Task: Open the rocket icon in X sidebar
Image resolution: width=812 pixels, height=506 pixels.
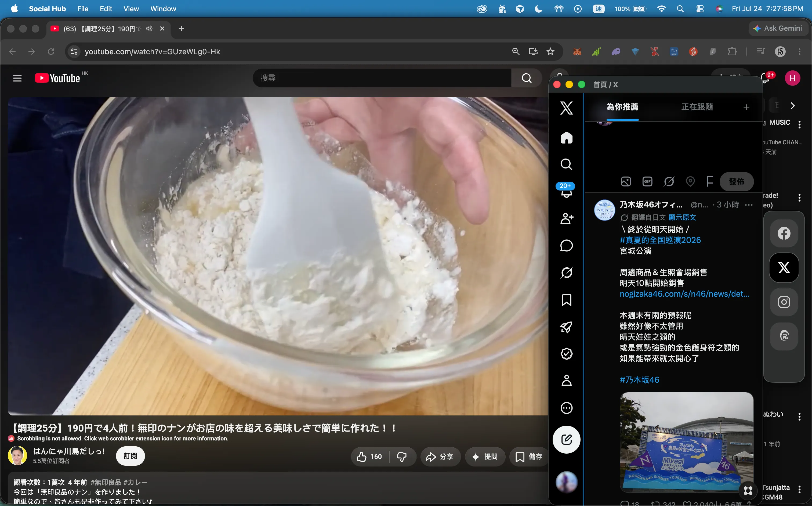Action: 566,327
